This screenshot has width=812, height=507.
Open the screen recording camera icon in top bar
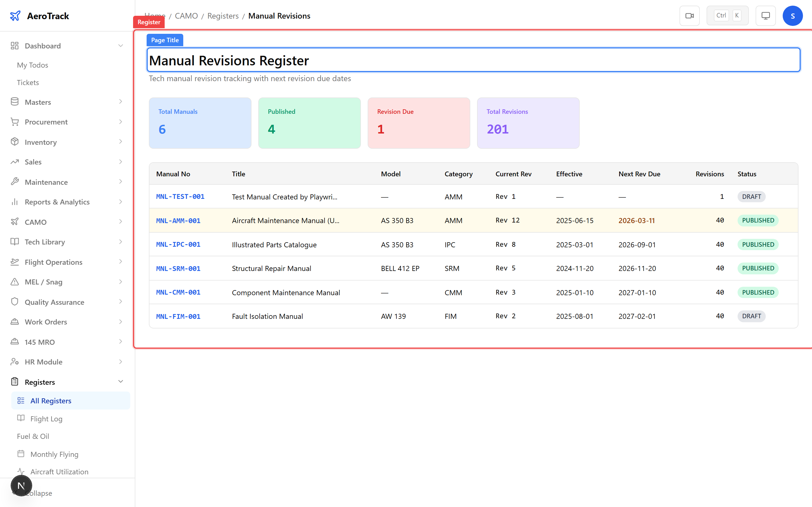coord(690,15)
